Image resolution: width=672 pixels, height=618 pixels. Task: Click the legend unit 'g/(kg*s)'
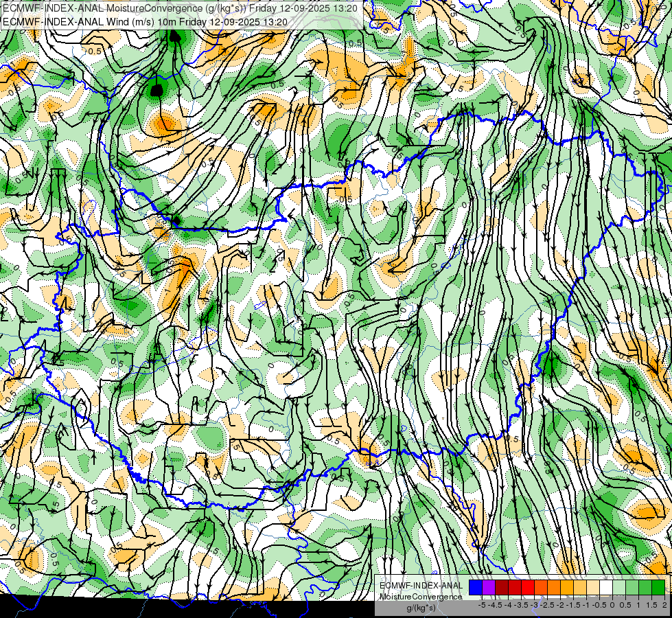coord(421,608)
